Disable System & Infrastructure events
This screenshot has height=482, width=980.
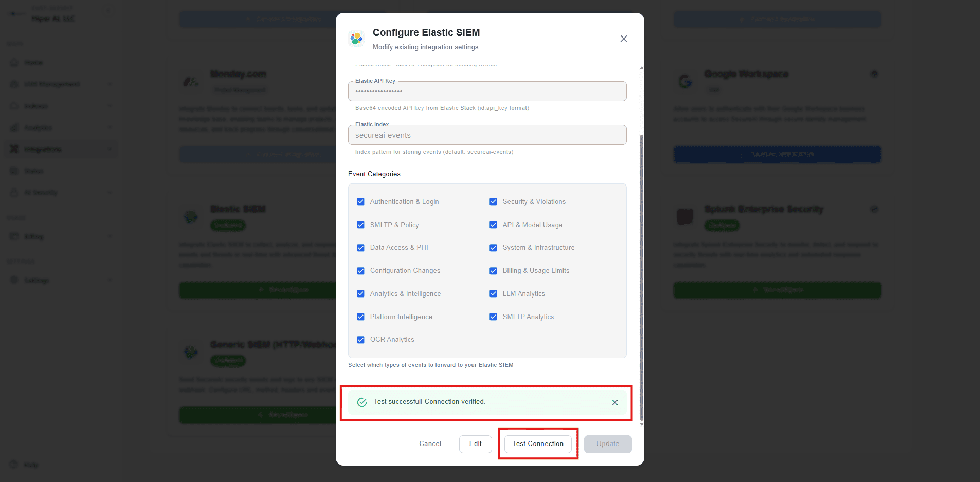(493, 248)
